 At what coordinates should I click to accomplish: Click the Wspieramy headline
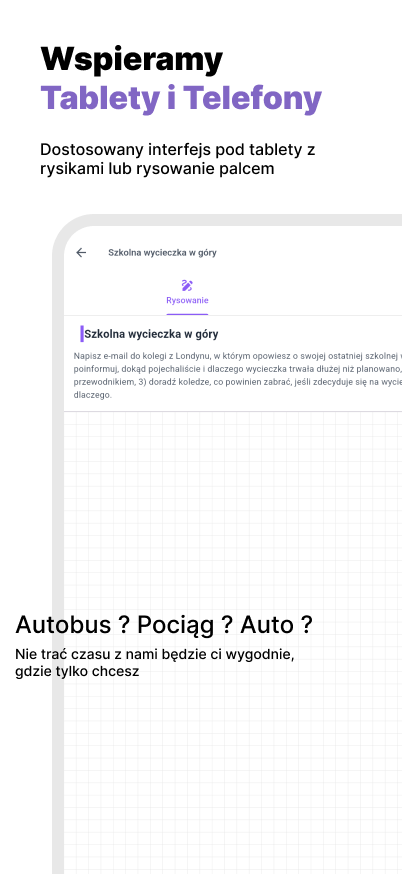[132, 60]
